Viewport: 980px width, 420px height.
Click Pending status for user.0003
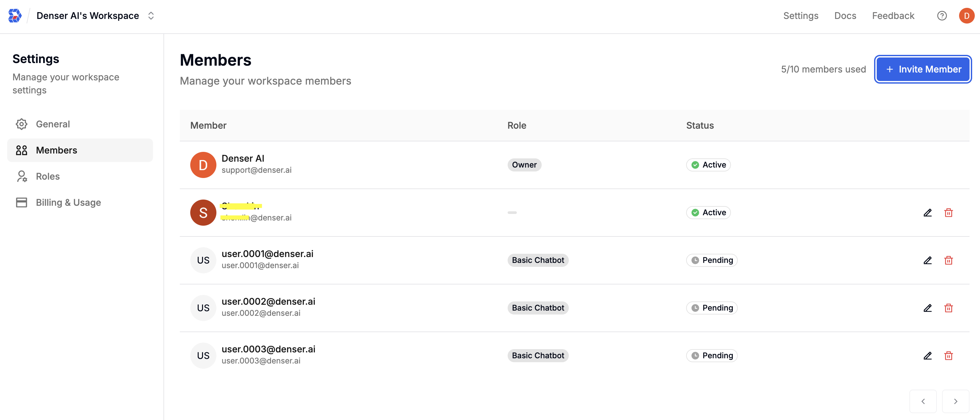pos(711,356)
